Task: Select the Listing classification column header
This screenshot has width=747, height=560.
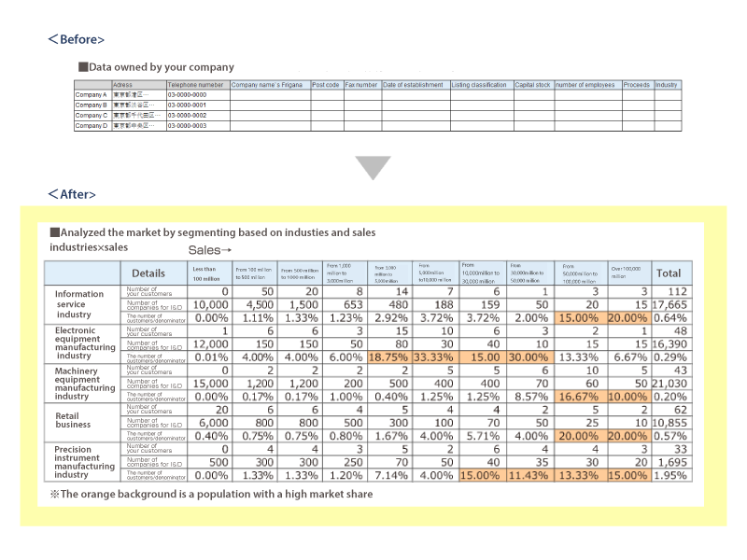Action: click(480, 85)
